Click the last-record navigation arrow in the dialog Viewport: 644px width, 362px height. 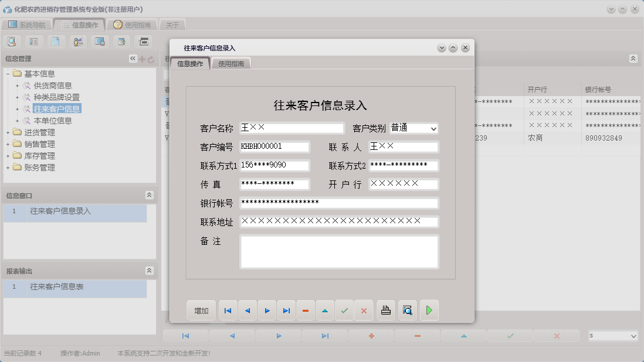(x=286, y=310)
